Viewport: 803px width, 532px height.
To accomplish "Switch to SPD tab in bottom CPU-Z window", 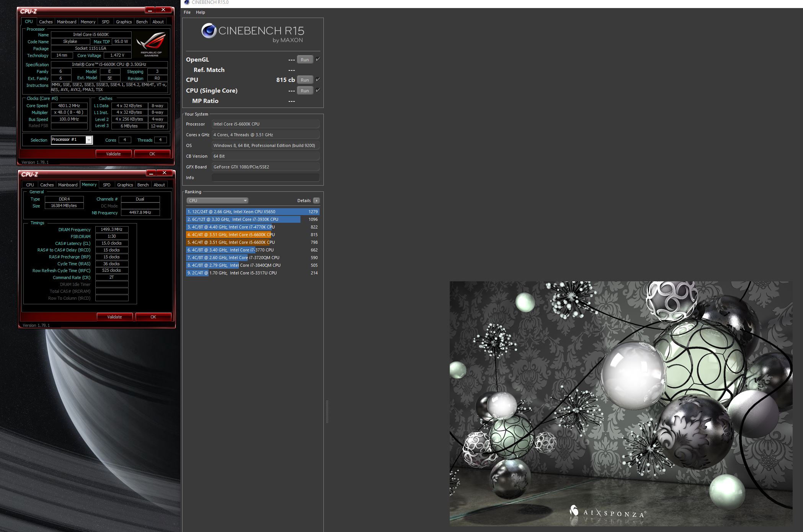I will (x=107, y=185).
